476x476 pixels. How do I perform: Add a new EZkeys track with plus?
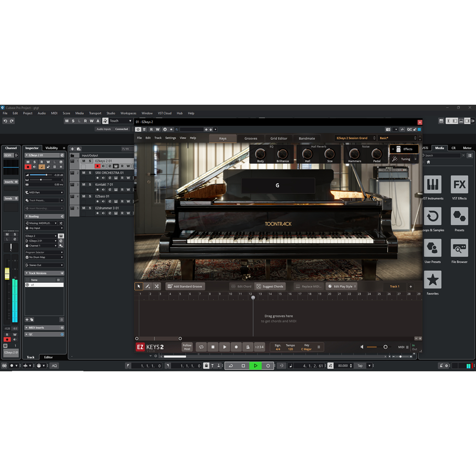point(411,287)
